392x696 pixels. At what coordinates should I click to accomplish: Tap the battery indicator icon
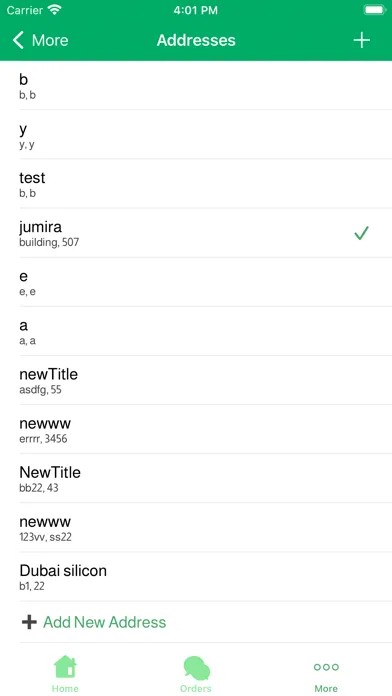click(x=375, y=10)
